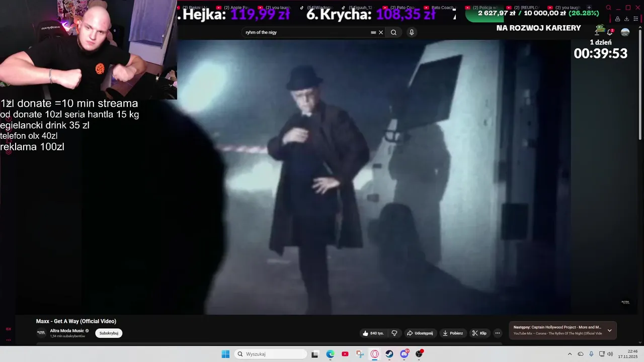Image resolution: width=644 pixels, height=362 pixels.
Task: Expand the Następny up-next playlist panel
Action: coord(609,330)
